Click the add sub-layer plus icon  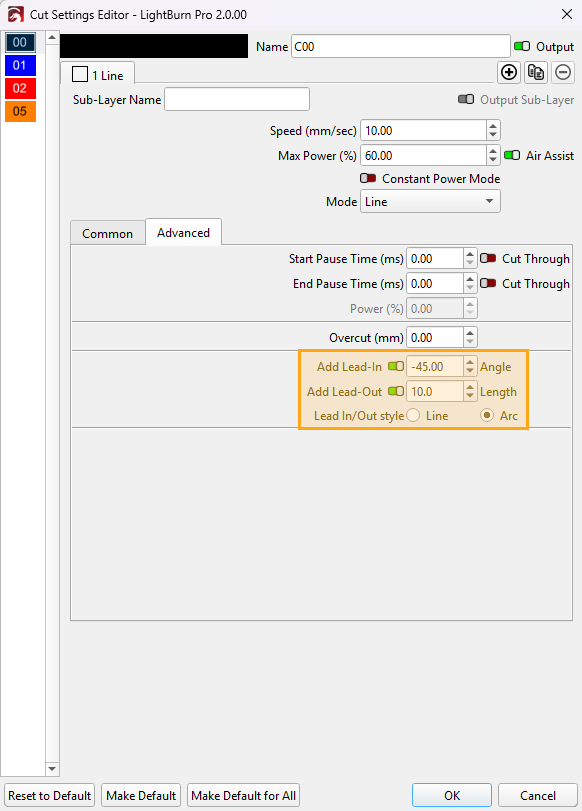[x=509, y=72]
